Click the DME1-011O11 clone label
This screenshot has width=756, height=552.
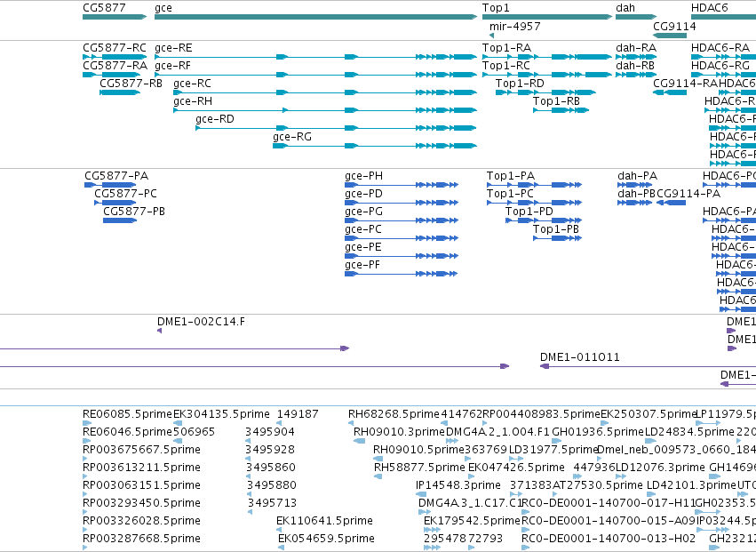pyautogui.click(x=580, y=357)
